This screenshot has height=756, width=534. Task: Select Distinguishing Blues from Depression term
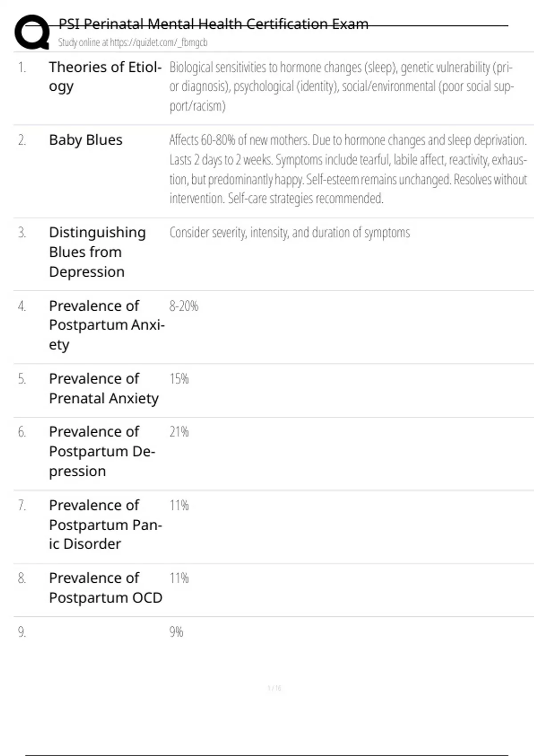pyautogui.click(x=97, y=252)
